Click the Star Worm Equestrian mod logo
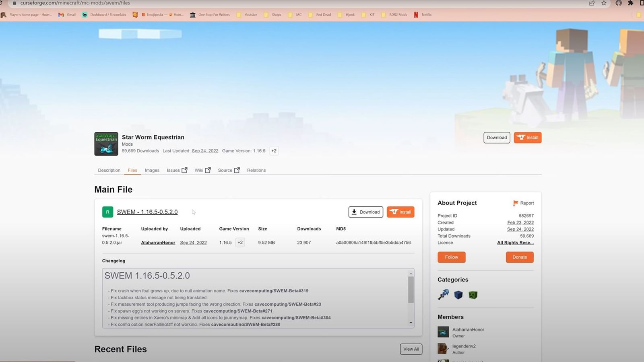644x362 pixels. pyautogui.click(x=106, y=144)
